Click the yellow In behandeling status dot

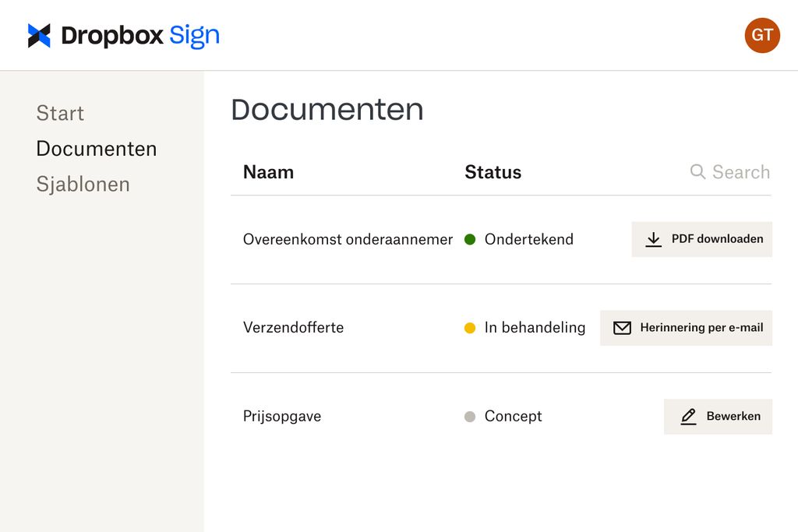470,328
